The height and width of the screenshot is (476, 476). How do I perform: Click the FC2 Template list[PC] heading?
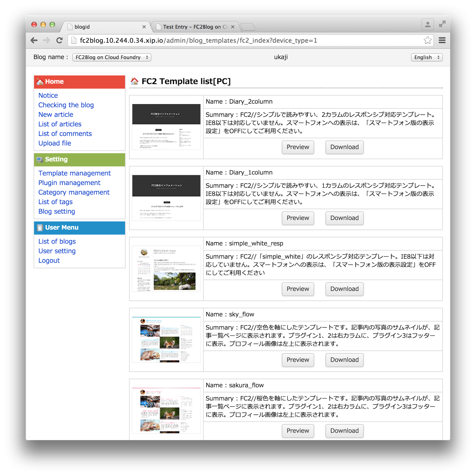tap(186, 81)
